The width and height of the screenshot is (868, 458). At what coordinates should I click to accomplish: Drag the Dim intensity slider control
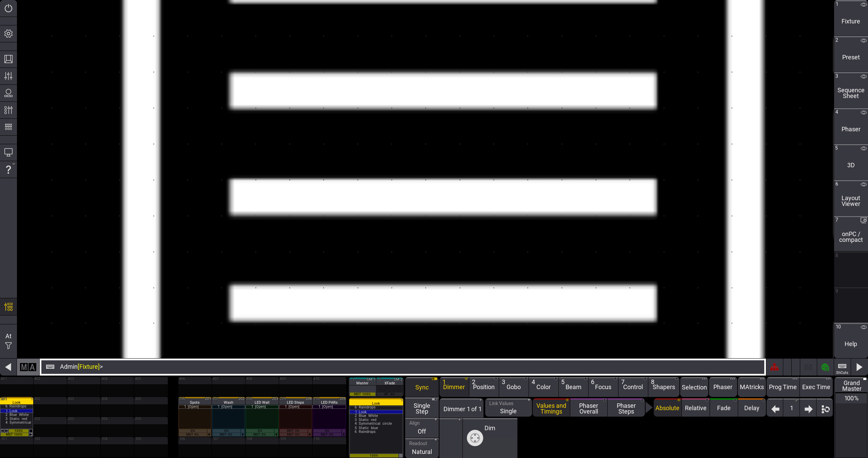[x=475, y=438]
